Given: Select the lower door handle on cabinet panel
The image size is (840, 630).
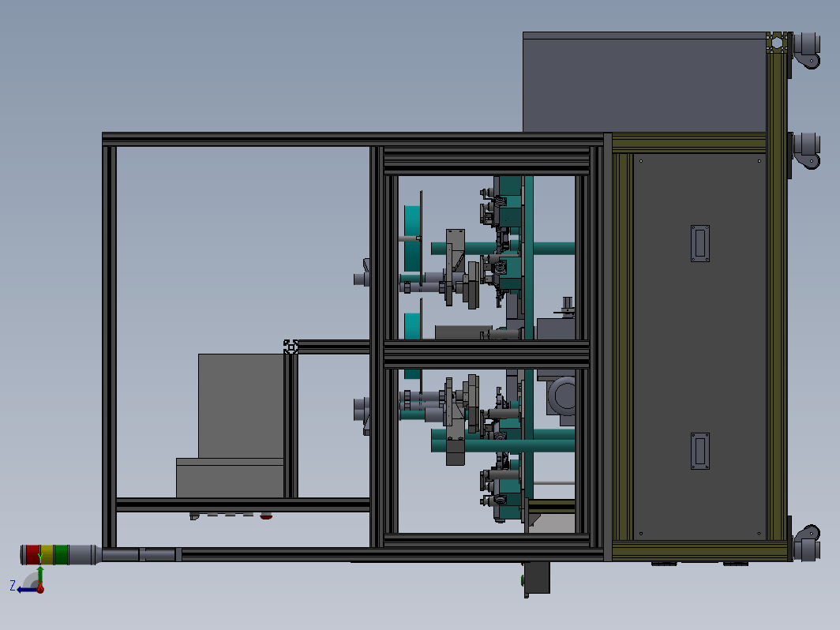Looking at the screenshot, I should point(700,451).
